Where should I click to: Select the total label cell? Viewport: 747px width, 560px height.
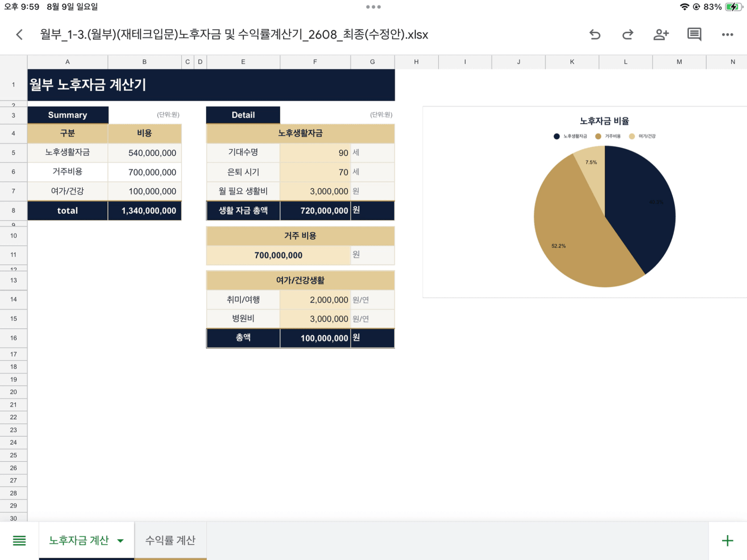tap(68, 211)
